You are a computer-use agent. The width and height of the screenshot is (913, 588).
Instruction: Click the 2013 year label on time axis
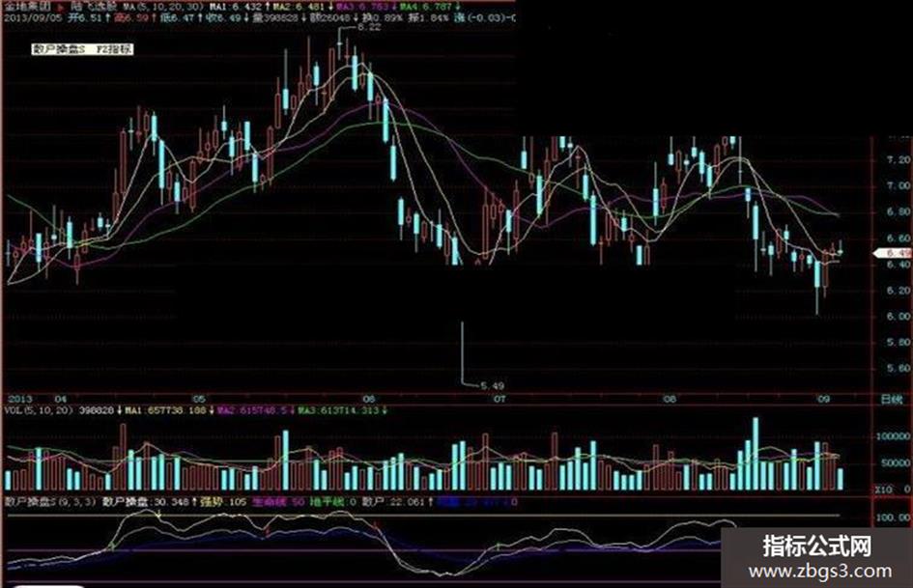coord(18,400)
